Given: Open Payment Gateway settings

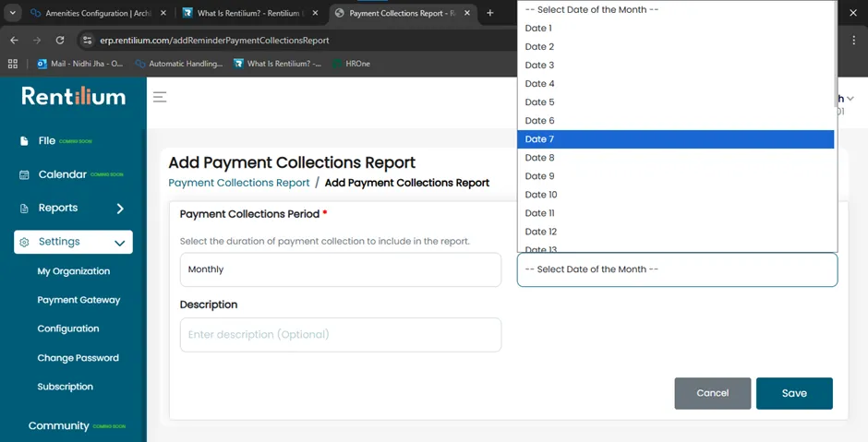Looking at the screenshot, I should coord(78,300).
